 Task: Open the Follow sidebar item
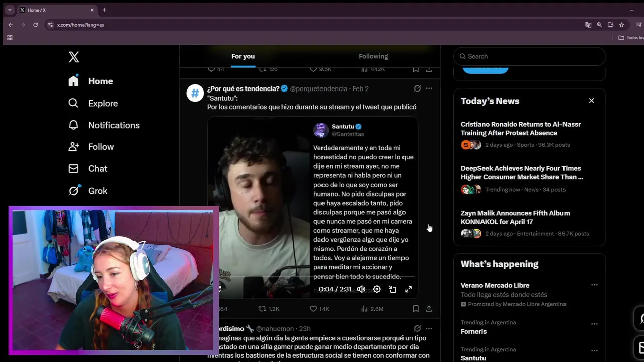pyautogui.click(x=91, y=147)
